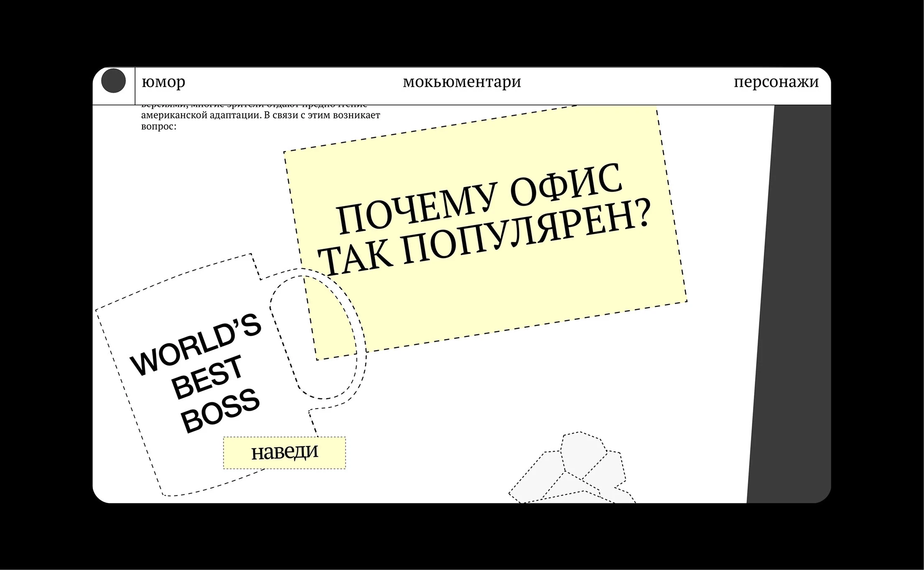This screenshot has width=924, height=570.
Task: Click the dark logo circle in the header
Action: click(x=113, y=81)
